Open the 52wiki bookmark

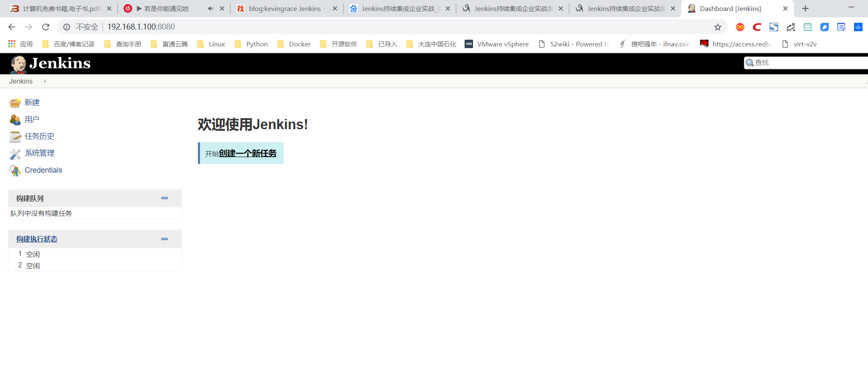[x=574, y=44]
